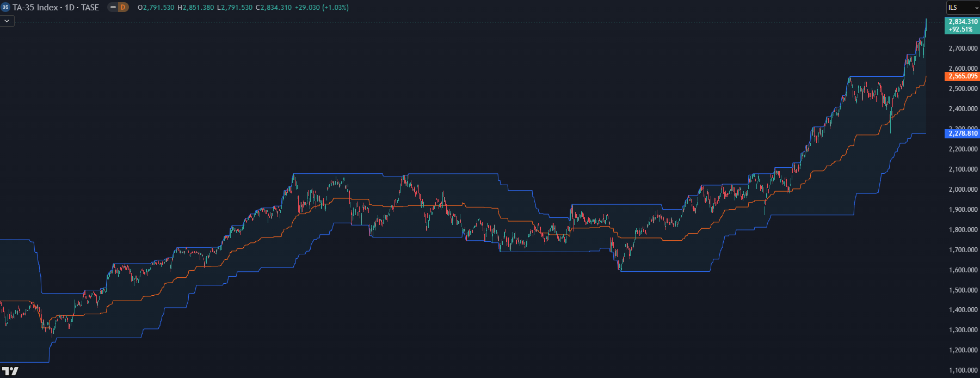This screenshot has height=378, width=980.
Task: Click the blue 2,278.810 price label
Action: 962,133
